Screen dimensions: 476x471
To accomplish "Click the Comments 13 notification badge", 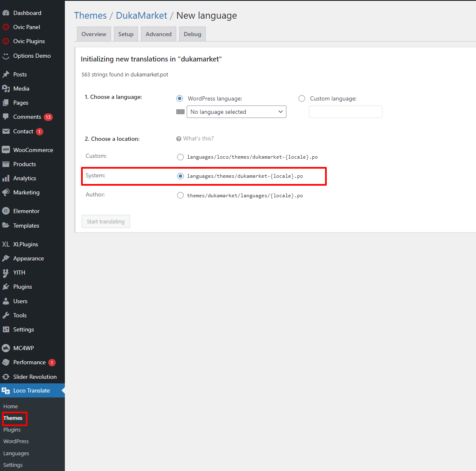I will (x=48, y=117).
